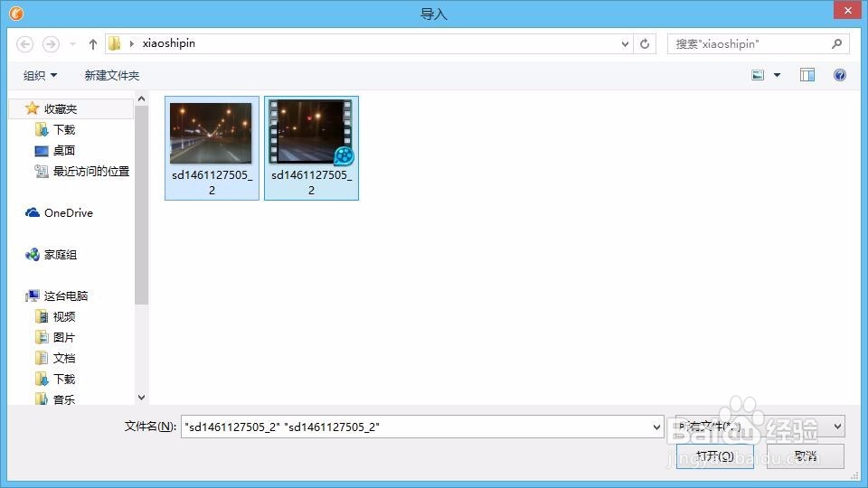Click the 桌面 monitor icon

(42, 151)
